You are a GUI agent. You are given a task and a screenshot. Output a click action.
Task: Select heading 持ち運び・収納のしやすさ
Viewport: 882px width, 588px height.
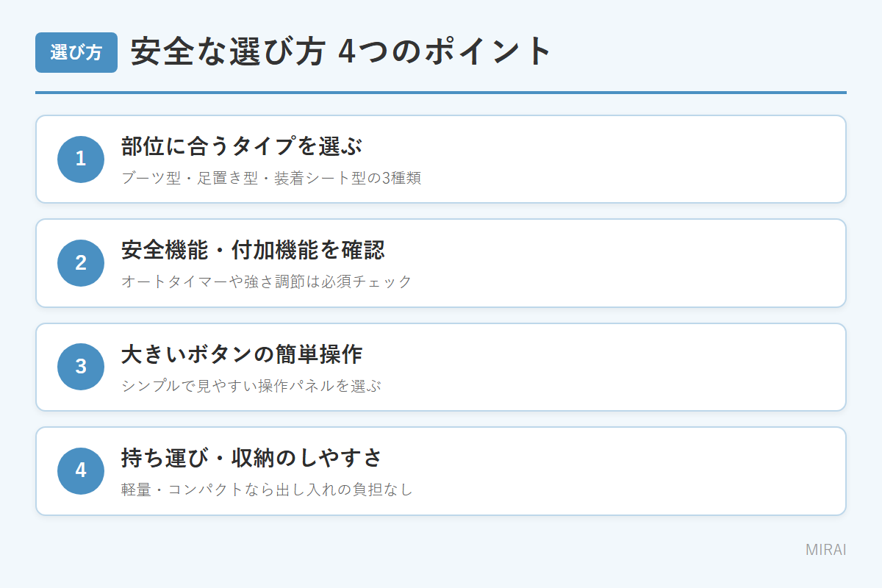[x=252, y=458]
